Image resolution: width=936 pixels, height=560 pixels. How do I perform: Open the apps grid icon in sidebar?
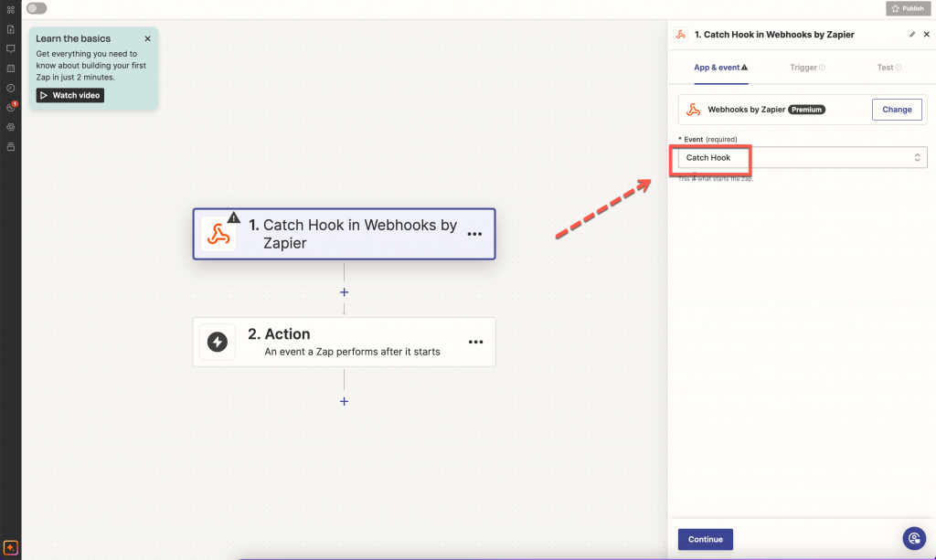[11, 9]
